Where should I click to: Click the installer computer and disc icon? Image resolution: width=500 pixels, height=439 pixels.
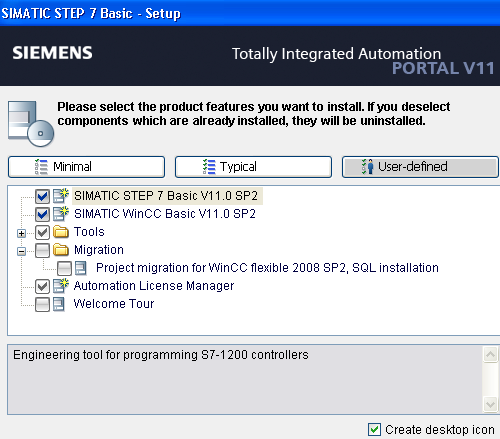[x=31, y=124]
